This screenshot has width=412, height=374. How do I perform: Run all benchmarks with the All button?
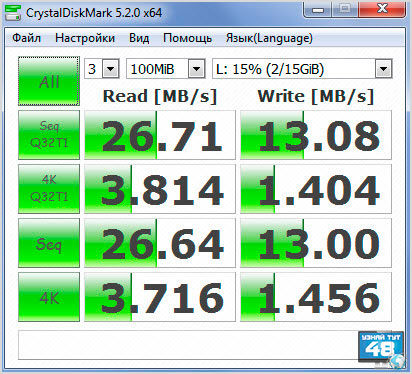(x=49, y=81)
